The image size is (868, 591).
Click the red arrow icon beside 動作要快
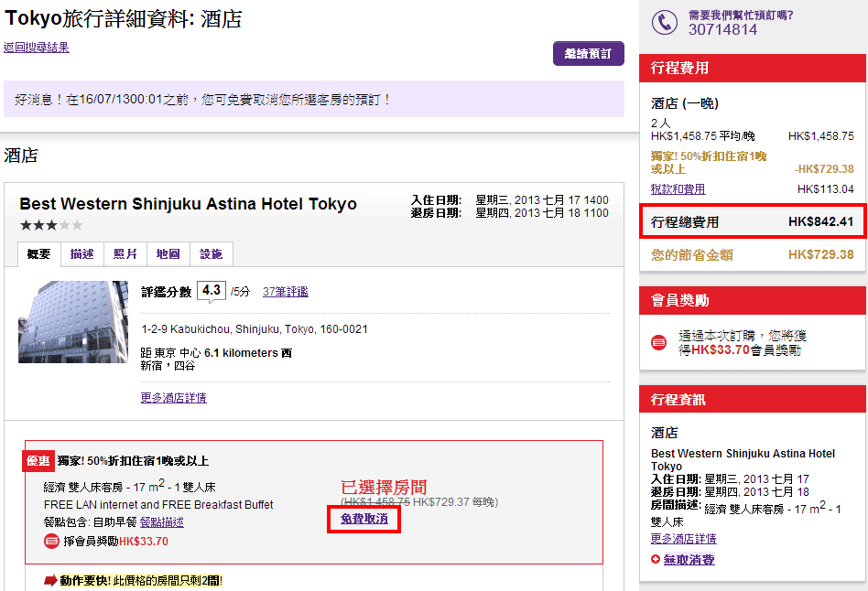pyautogui.click(x=50, y=580)
